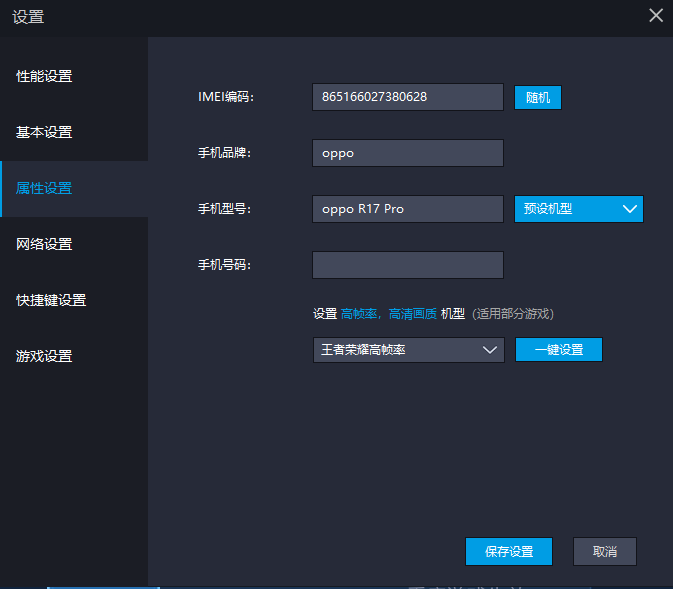Viewport: 673px width, 589px height.
Task: Click the 取消 button
Action: point(604,552)
